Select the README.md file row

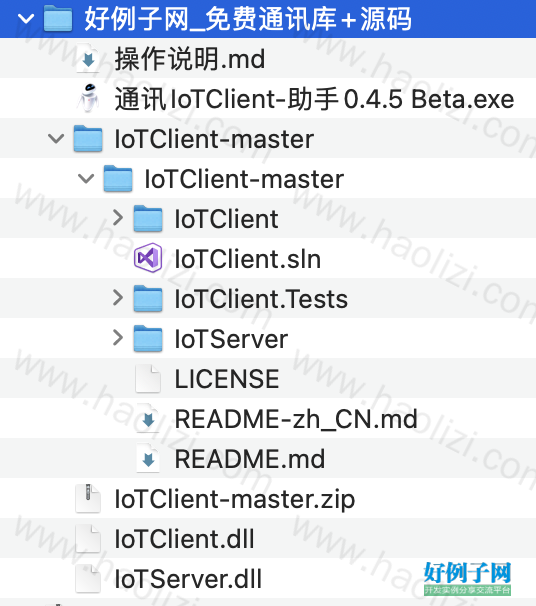click(268, 458)
